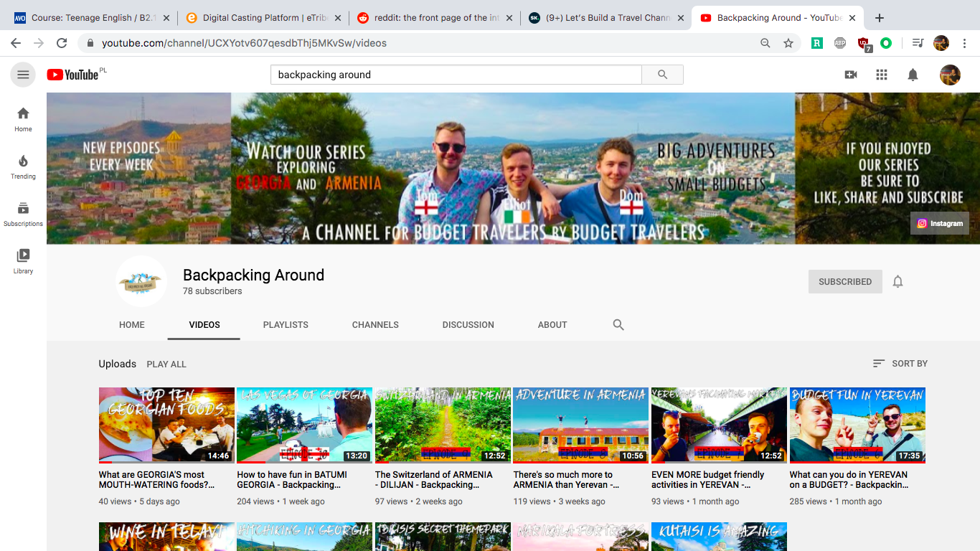The image size is (980, 551).
Task: Click the Backpacking Around channel name
Action: point(254,275)
